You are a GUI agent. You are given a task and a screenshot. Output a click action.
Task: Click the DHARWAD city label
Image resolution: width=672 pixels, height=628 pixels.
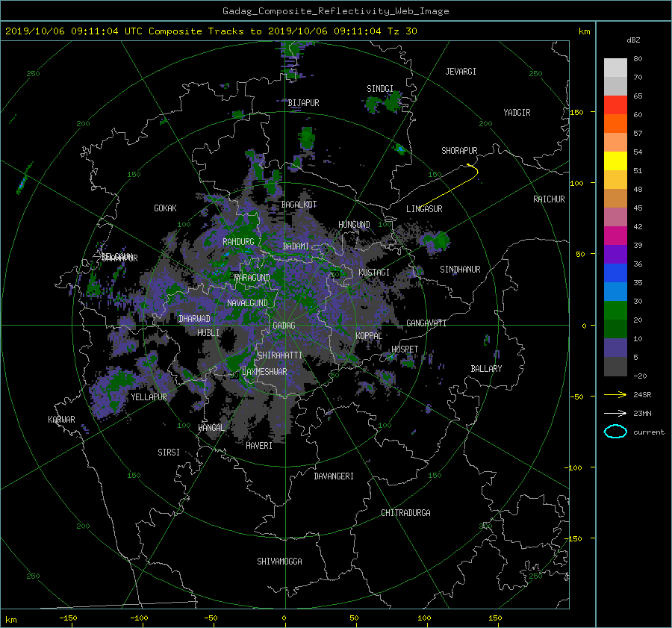tap(195, 319)
